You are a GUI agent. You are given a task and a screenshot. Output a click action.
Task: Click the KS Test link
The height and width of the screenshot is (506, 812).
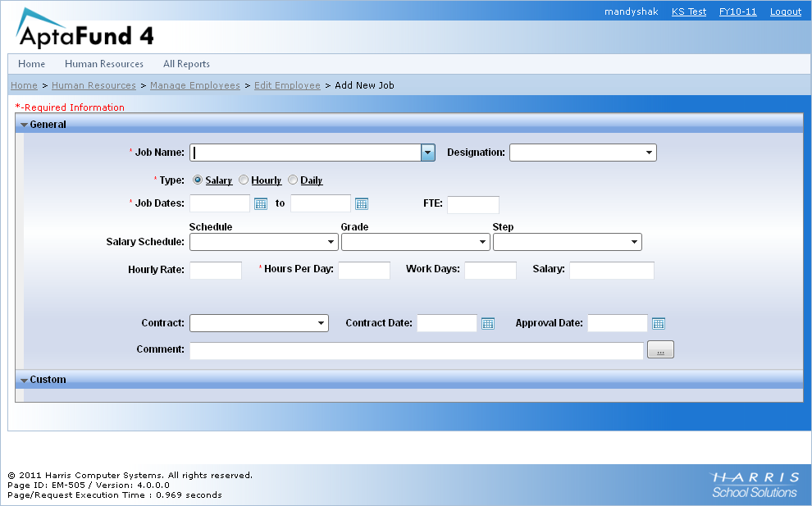689,11
